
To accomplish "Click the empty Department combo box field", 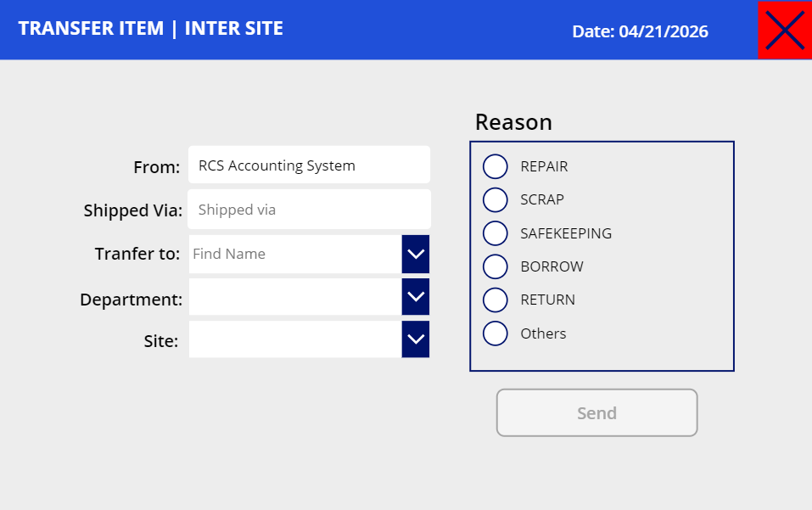I will click(295, 296).
